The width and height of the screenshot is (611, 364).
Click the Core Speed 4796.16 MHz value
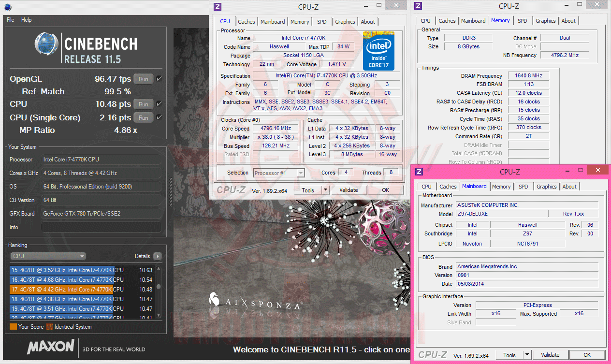276,129
